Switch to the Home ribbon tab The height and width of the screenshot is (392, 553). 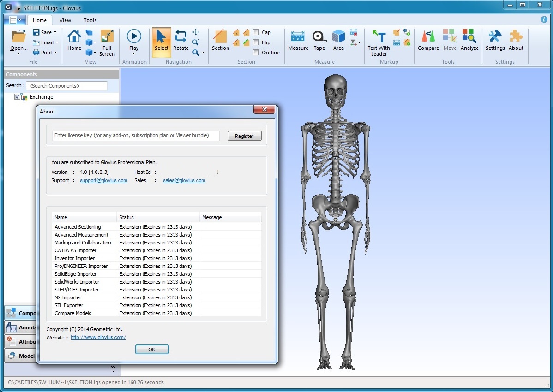(40, 20)
